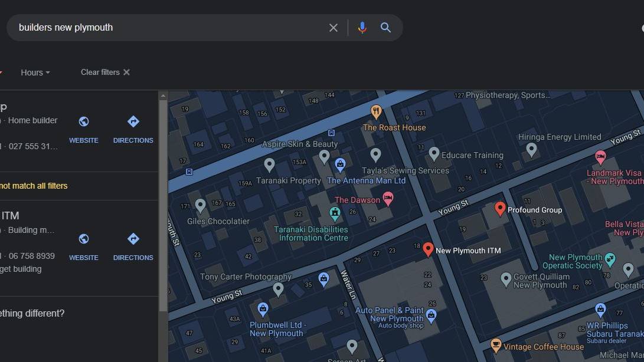Click the 'New Plymouth ITM' map label
The width and height of the screenshot is (644, 362).
click(x=468, y=251)
